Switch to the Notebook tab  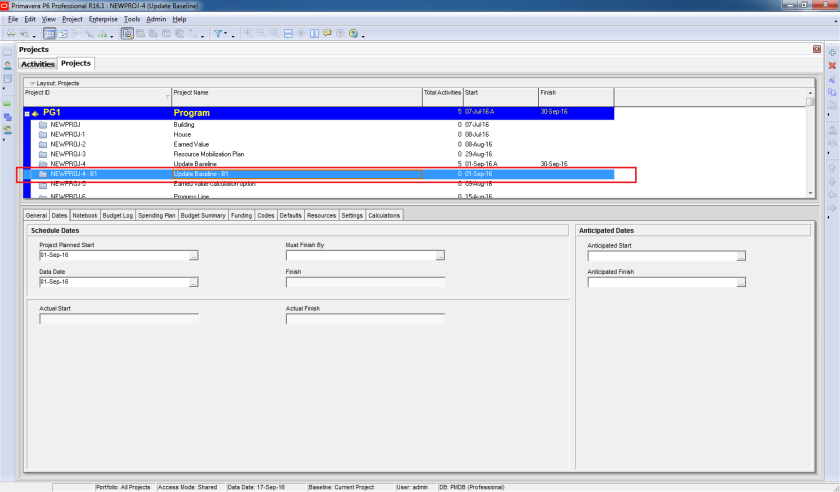click(x=85, y=215)
